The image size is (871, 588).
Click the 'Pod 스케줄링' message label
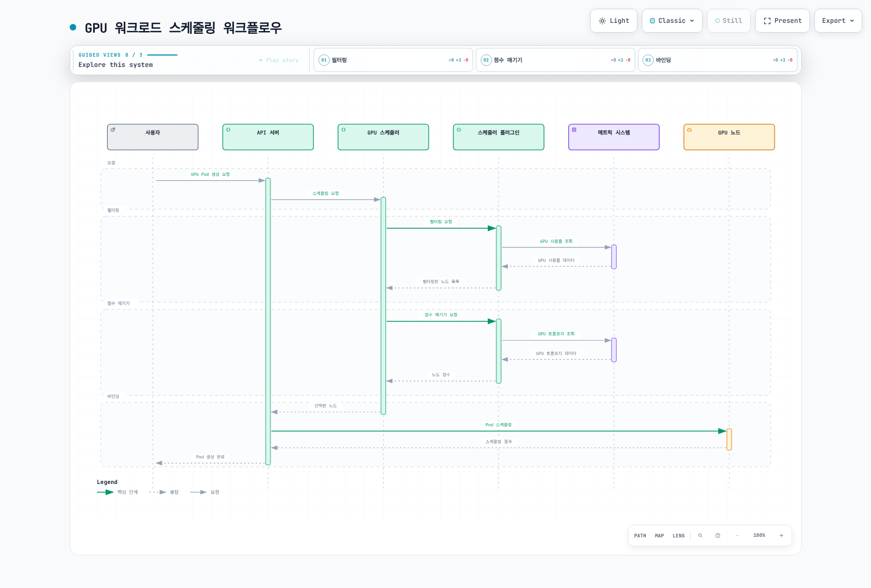(499, 425)
